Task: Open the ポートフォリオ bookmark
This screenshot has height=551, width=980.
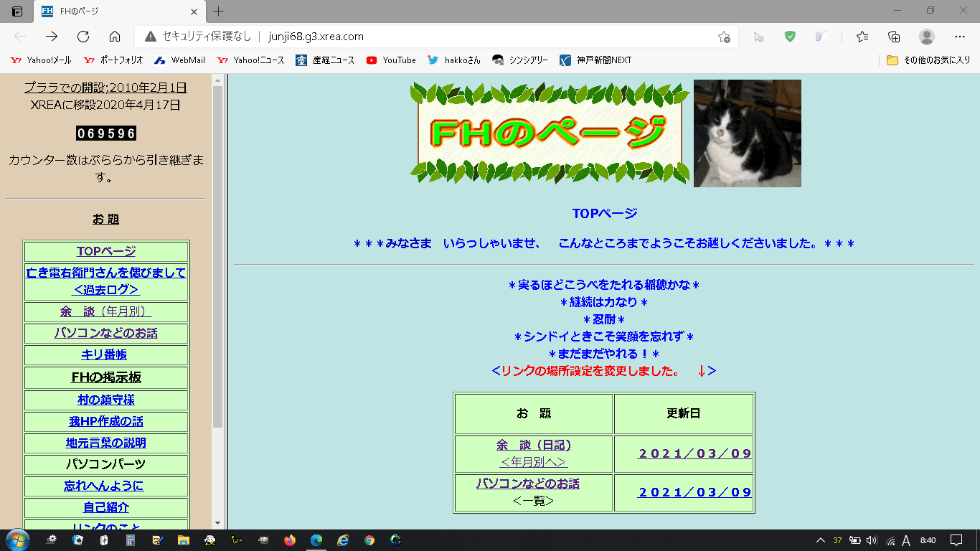Action: (113, 60)
